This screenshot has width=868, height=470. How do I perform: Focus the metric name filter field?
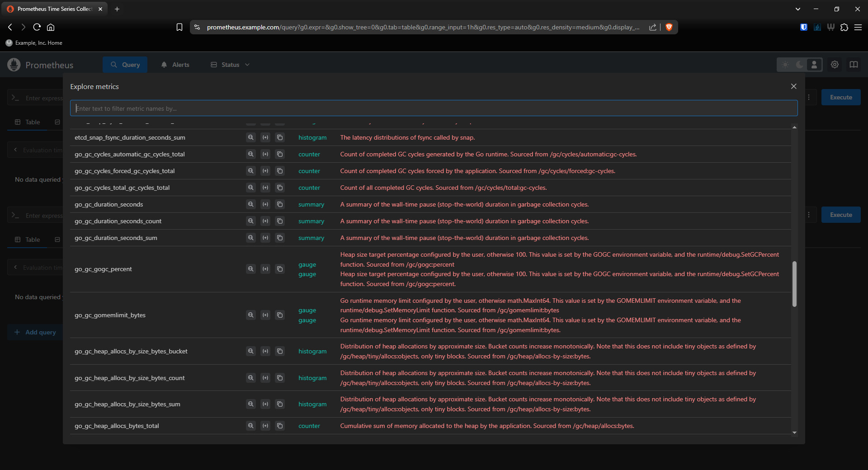click(434, 108)
